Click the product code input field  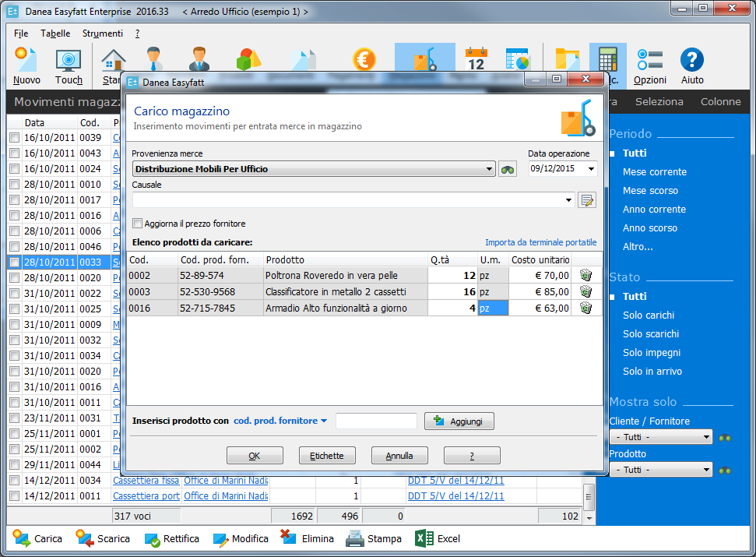point(376,421)
